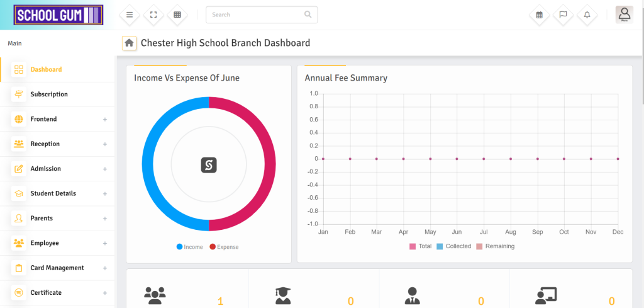Select Dashboard in the sidebar

pyautogui.click(x=46, y=69)
